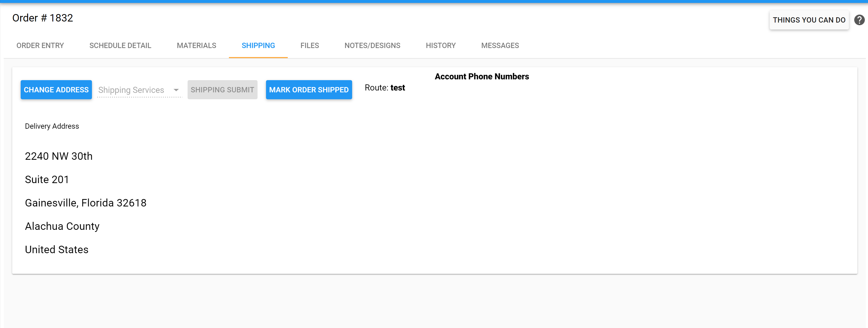868x328 pixels.
Task: Open the Files tab
Action: (309, 46)
